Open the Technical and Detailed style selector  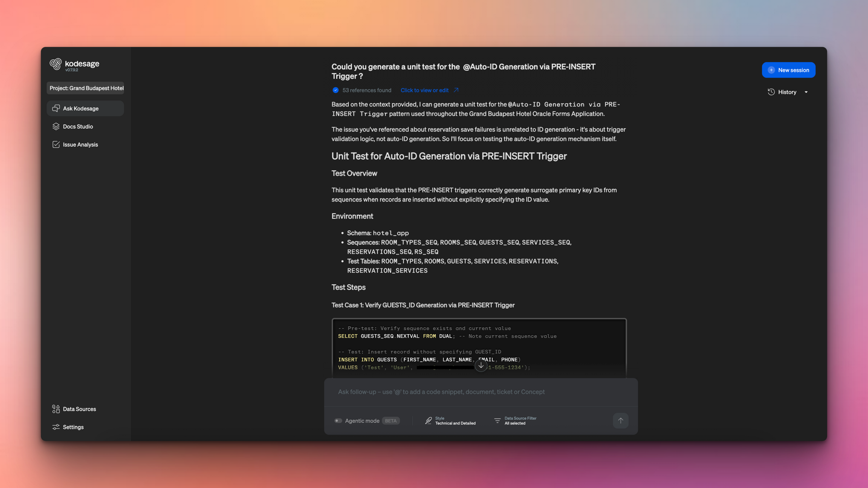pyautogui.click(x=455, y=421)
